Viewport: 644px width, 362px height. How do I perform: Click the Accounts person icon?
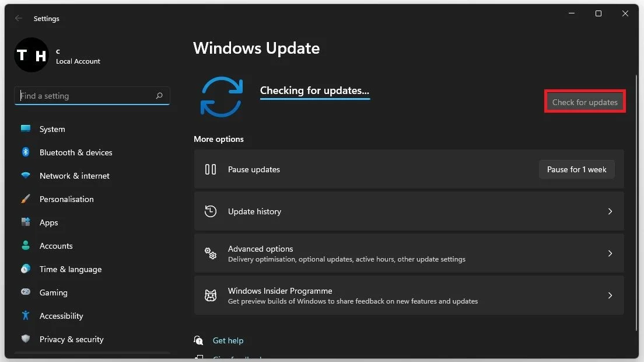click(x=26, y=246)
